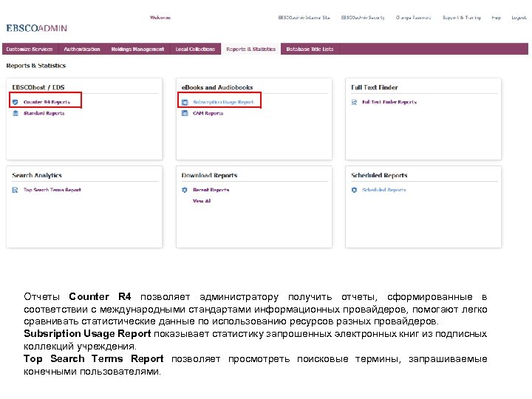Open the Subscription Usage Report link
Screen dimensions: 532x399
(x=223, y=102)
